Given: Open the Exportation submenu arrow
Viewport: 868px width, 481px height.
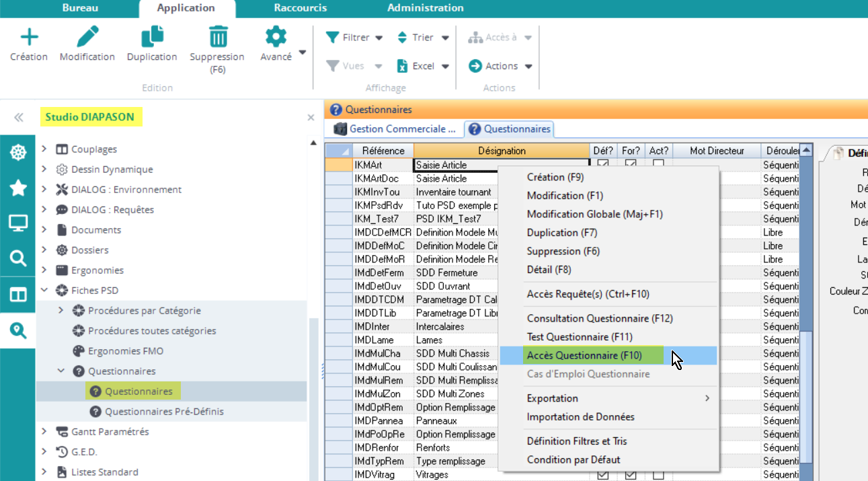Looking at the screenshot, I should click(x=707, y=398).
